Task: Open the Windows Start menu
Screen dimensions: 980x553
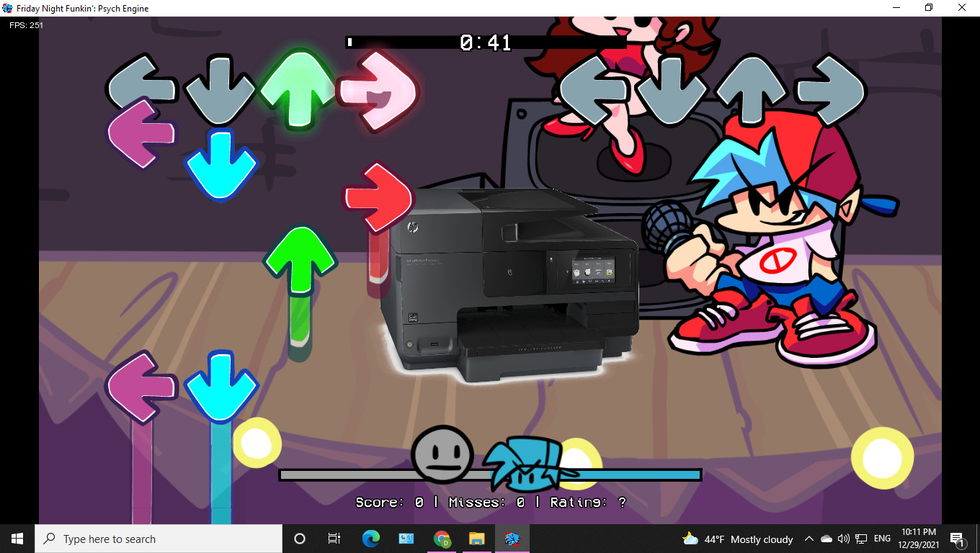Action: point(17,539)
